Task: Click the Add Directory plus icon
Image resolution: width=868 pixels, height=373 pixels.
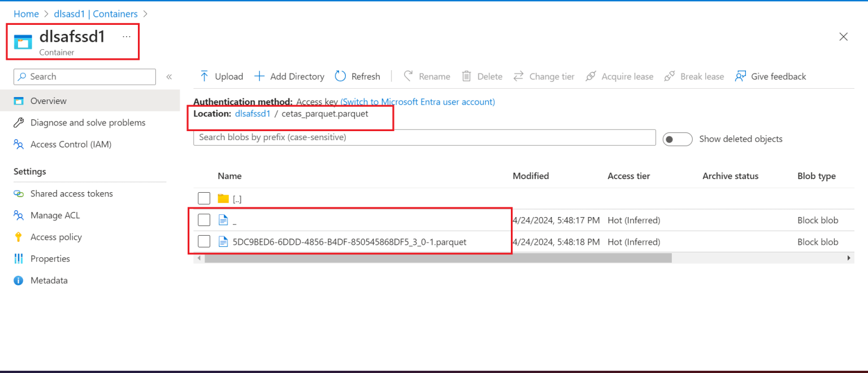Action: tap(259, 76)
